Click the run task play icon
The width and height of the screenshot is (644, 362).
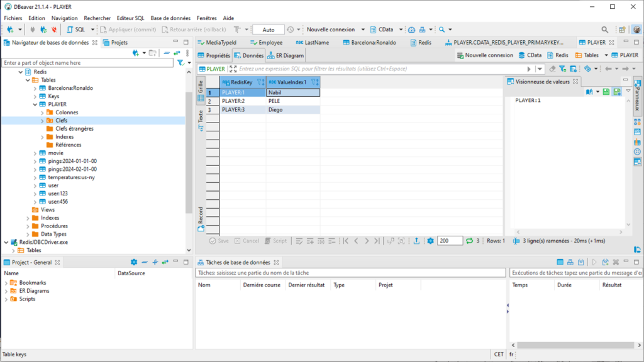594,262
